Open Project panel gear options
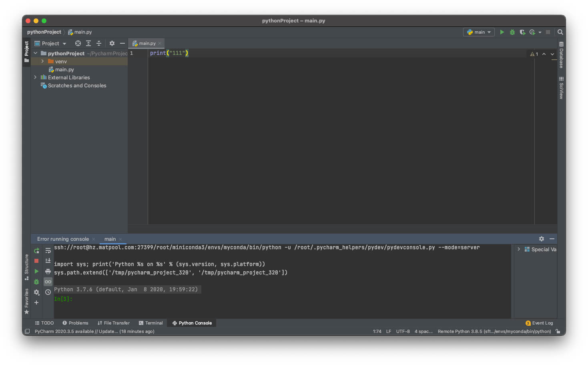 (x=112, y=43)
